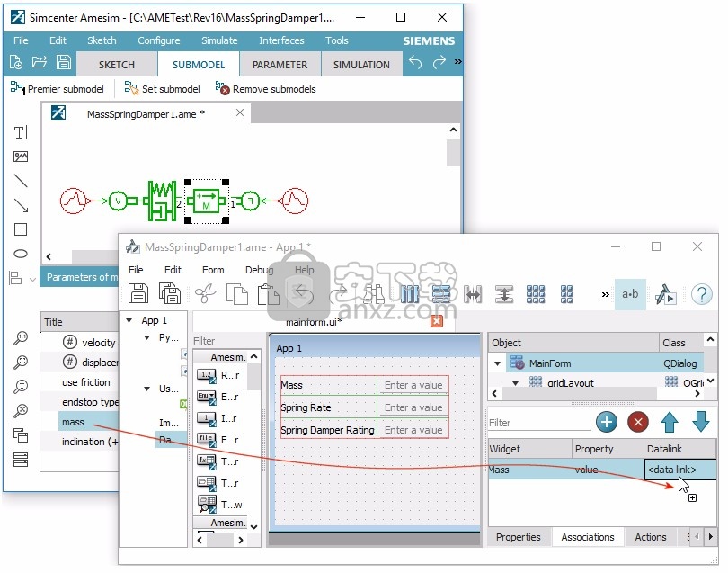Click blue move down arrow
The height and width of the screenshot is (573, 728).
click(x=701, y=422)
